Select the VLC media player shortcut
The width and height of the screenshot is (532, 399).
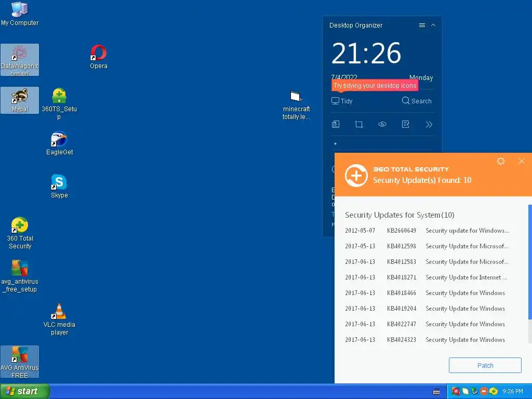coord(59,320)
